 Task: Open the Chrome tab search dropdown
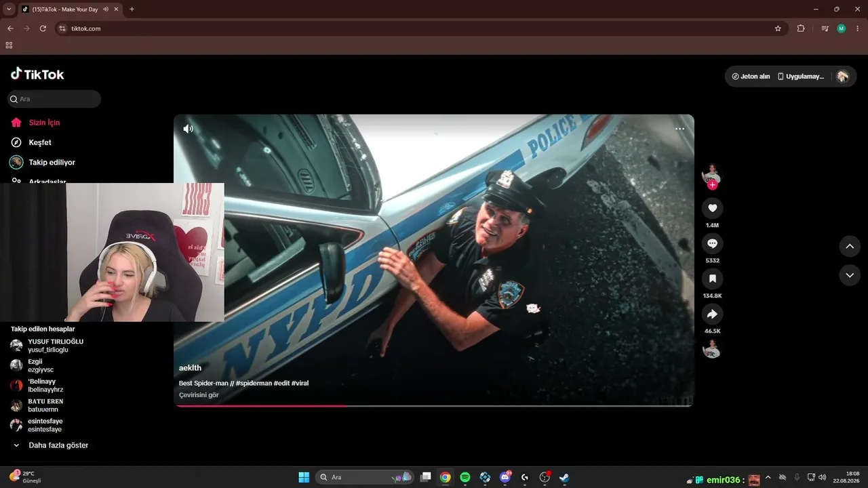click(x=9, y=9)
